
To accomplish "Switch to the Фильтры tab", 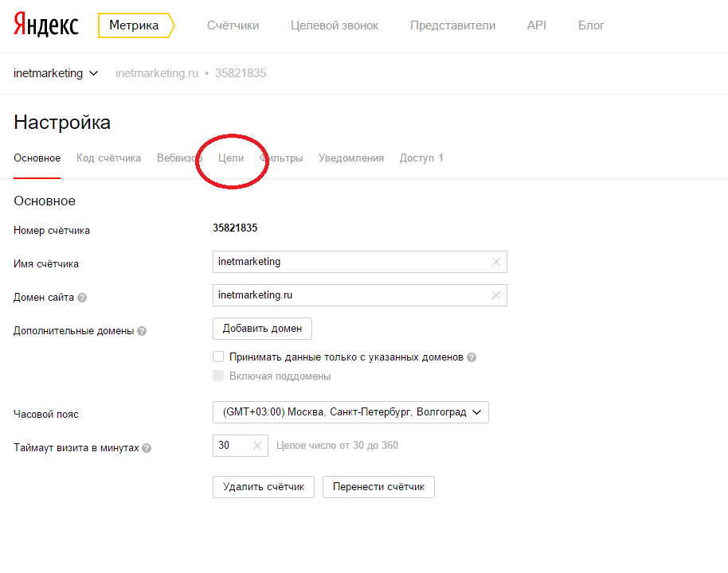I will [281, 158].
